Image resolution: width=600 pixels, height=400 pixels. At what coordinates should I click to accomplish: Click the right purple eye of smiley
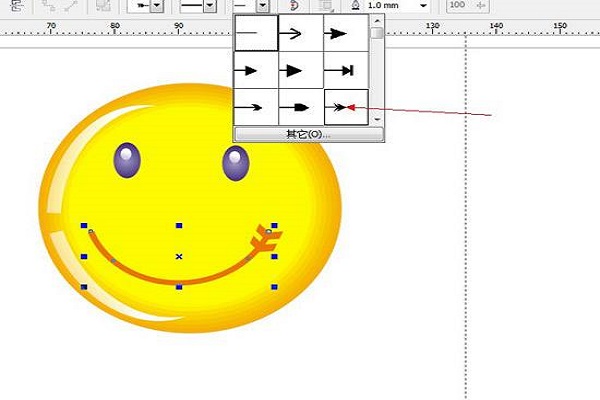pyautogui.click(x=236, y=163)
